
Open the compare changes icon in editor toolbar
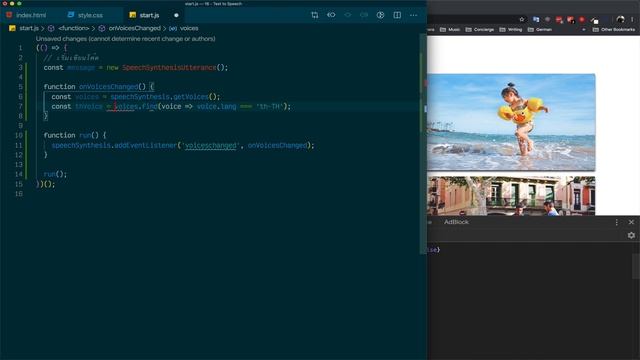click(x=315, y=15)
